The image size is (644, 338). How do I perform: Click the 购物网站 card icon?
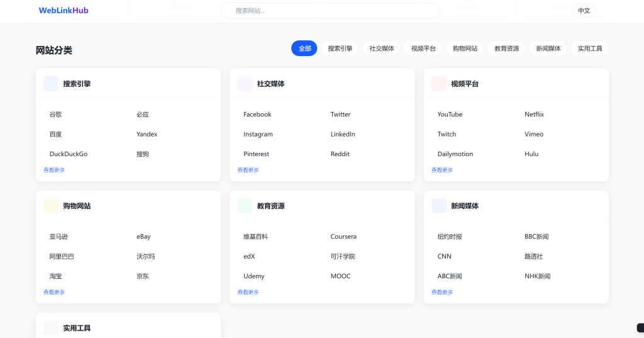51,206
